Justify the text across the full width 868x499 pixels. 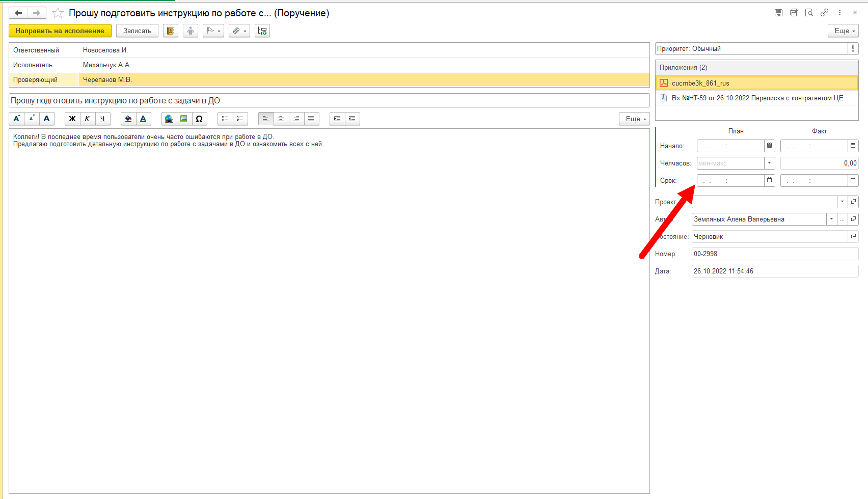tap(311, 119)
